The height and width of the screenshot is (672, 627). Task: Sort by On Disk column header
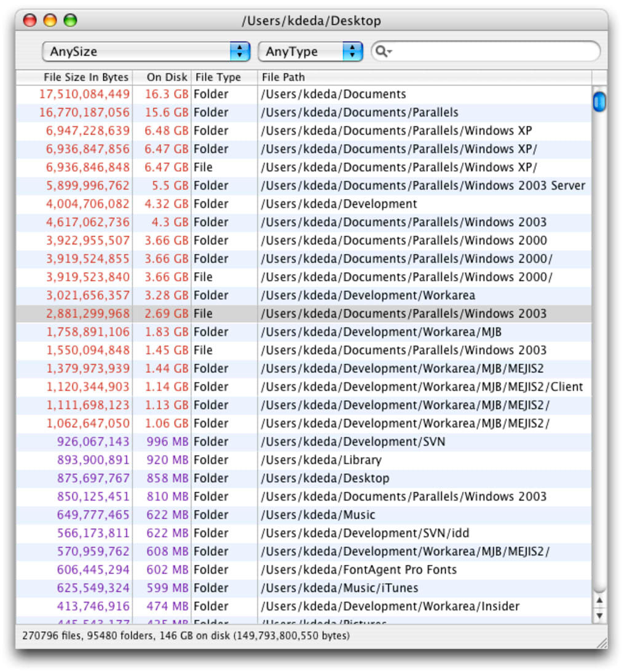point(162,77)
